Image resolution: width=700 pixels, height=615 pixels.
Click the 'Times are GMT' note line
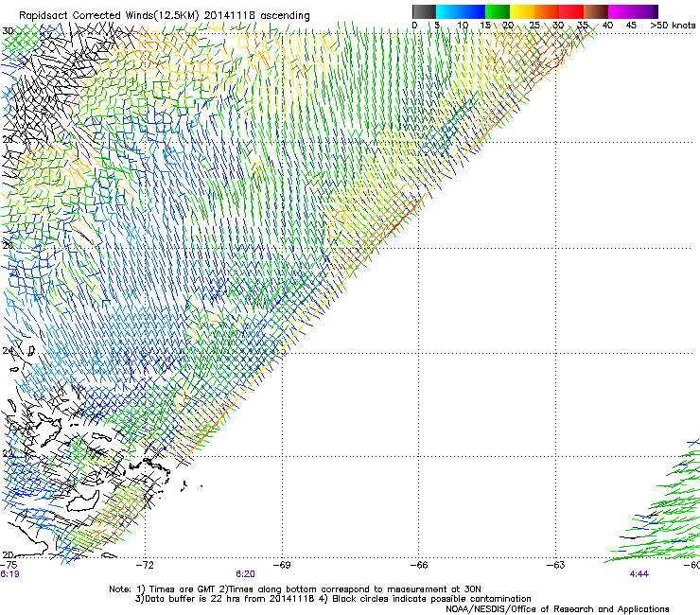click(x=294, y=589)
